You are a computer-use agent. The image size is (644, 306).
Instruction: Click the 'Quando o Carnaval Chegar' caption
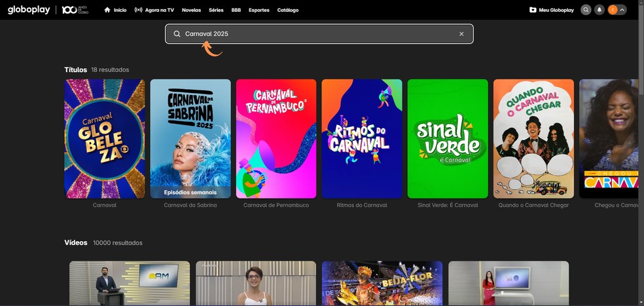click(533, 205)
